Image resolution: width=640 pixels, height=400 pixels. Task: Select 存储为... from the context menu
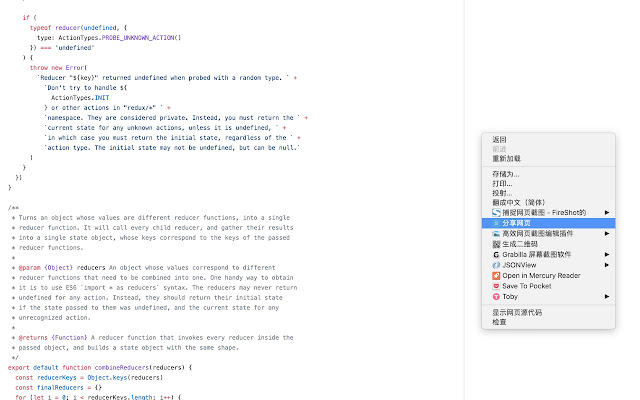[x=548, y=174]
